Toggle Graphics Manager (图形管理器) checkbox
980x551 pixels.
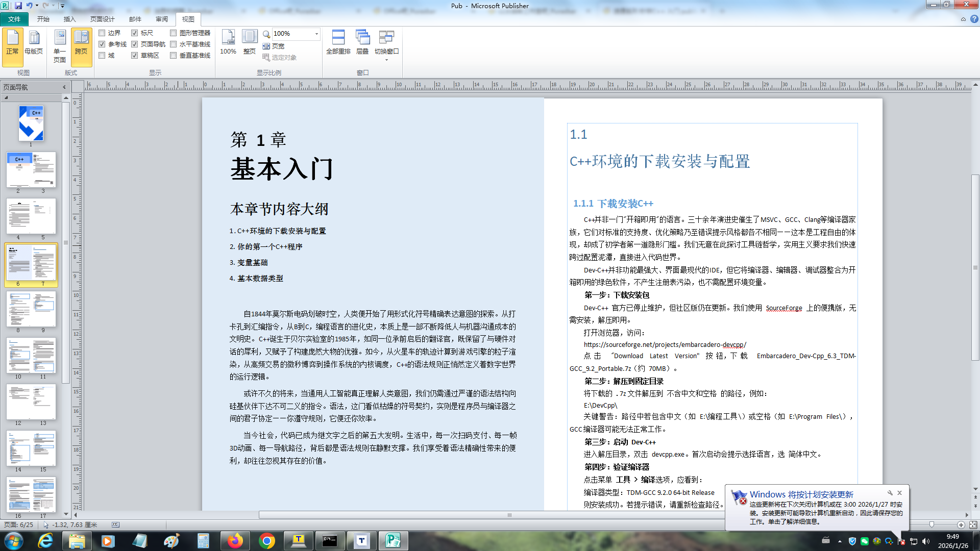point(174,33)
